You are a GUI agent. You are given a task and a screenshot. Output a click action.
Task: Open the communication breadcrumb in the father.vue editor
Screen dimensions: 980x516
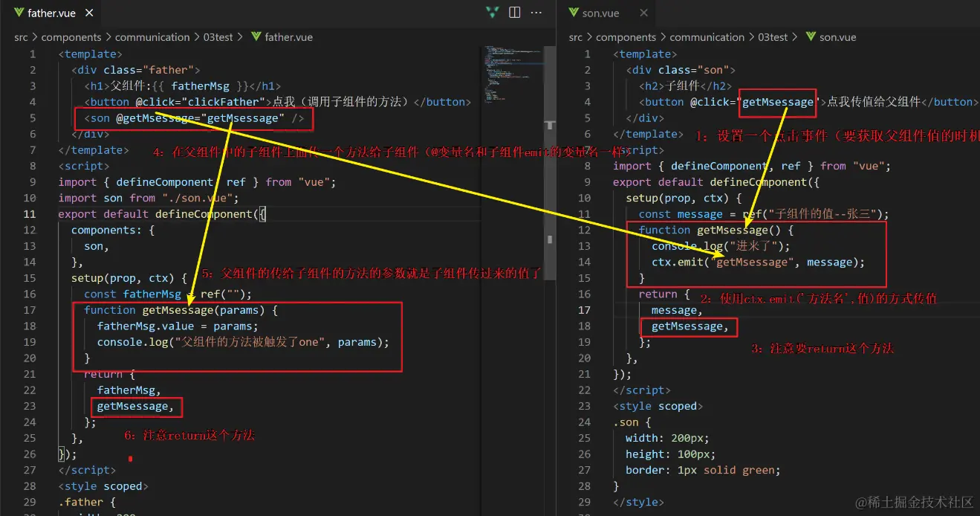click(152, 37)
